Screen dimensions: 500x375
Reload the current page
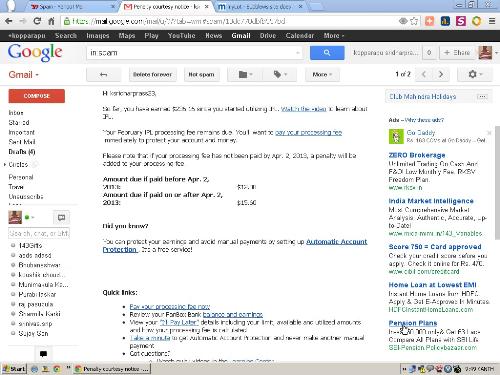click(37, 21)
